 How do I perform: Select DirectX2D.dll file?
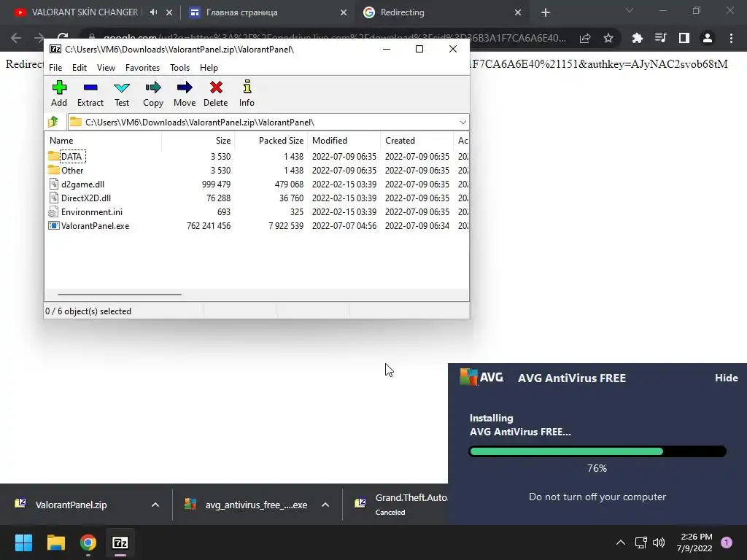pos(80,198)
